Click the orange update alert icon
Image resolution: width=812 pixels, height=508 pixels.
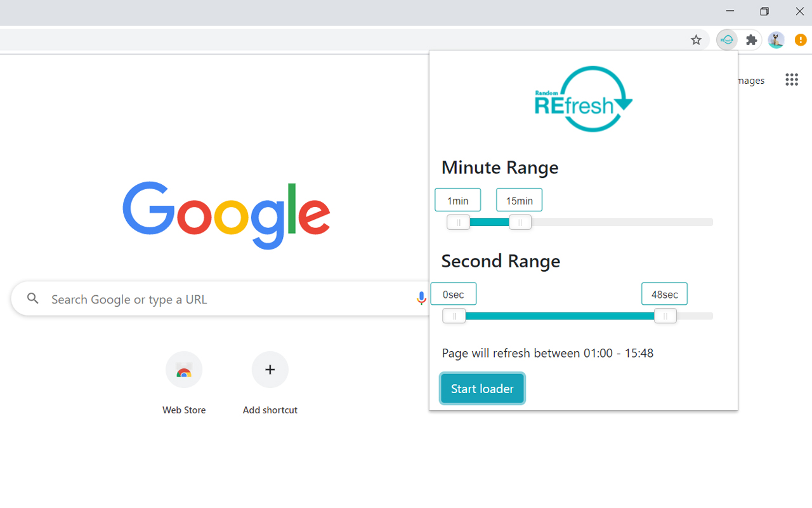click(800, 39)
